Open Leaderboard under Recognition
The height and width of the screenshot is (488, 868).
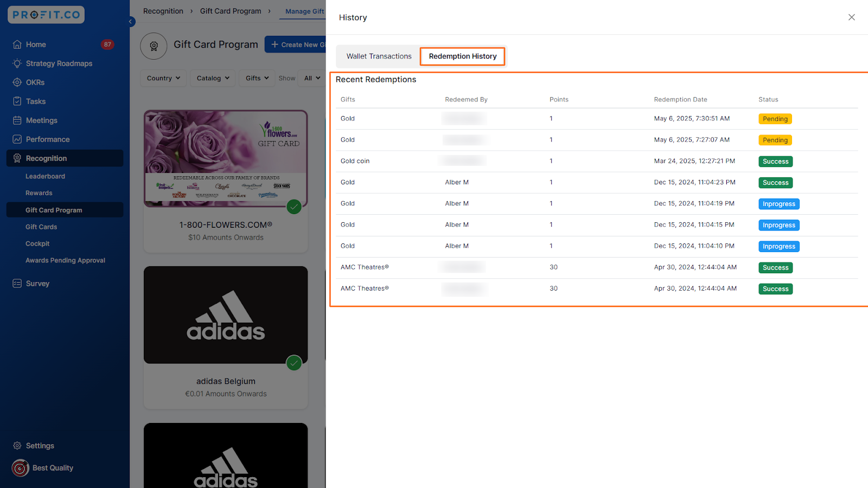[x=45, y=176]
